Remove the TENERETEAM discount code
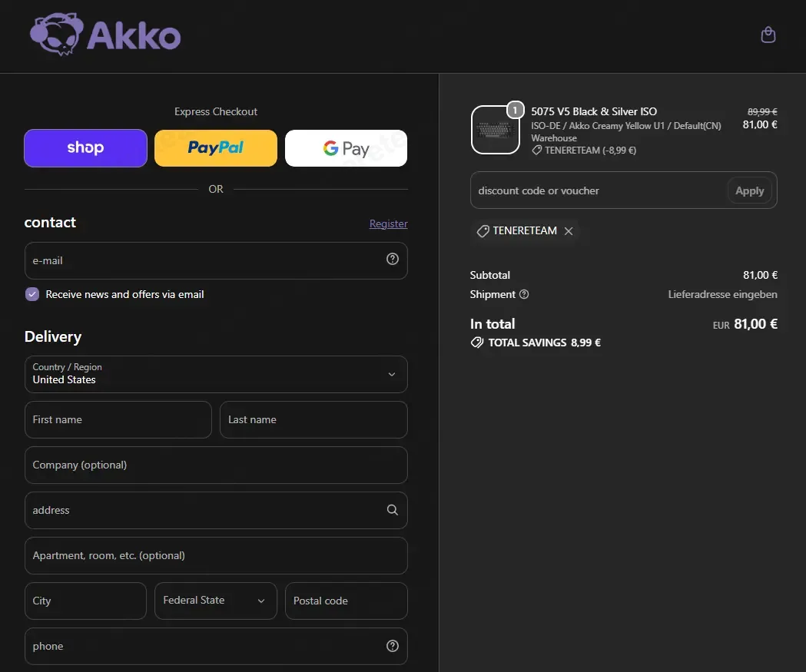Viewport: 806px width, 672px height. pyautogui.click(x=569, y=231)
